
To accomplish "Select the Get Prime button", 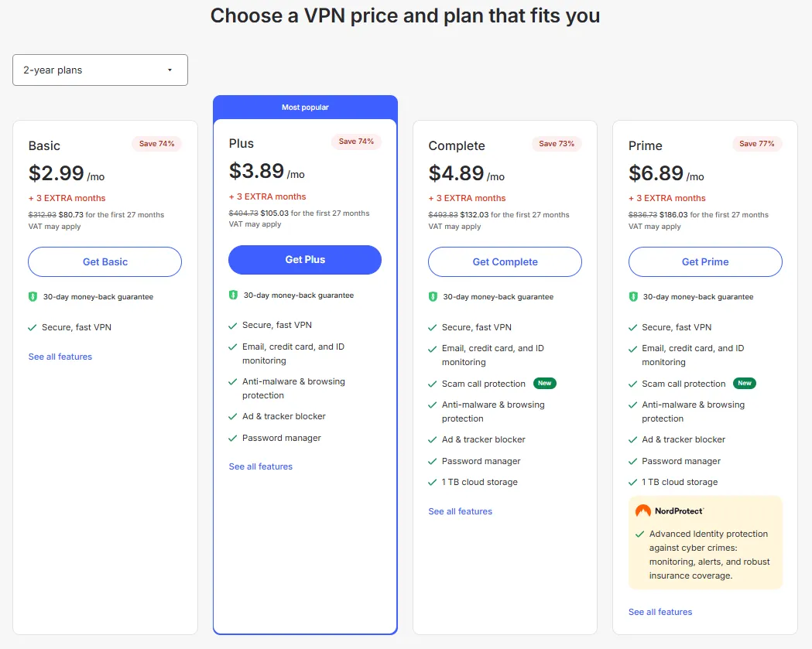I will (705, 262).
